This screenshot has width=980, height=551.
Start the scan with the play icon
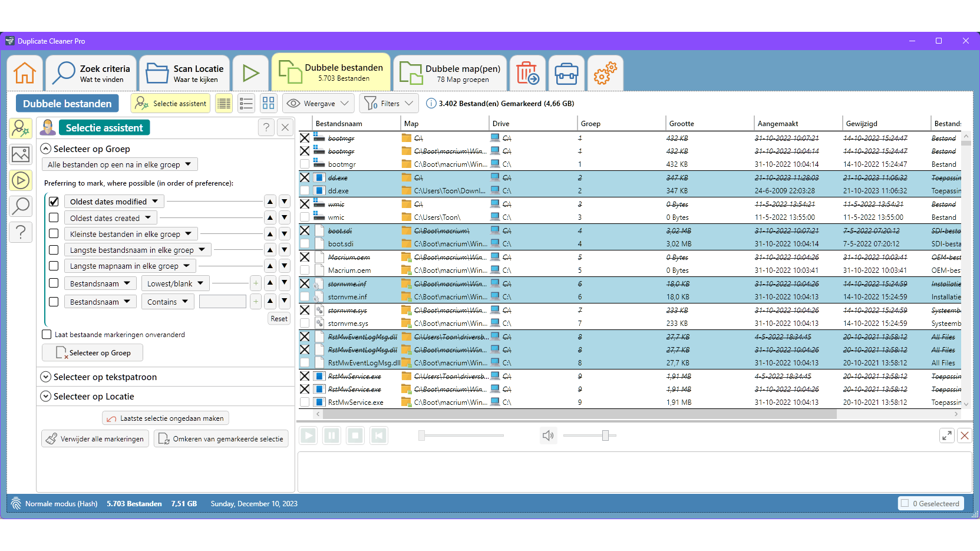pos(251,73)
